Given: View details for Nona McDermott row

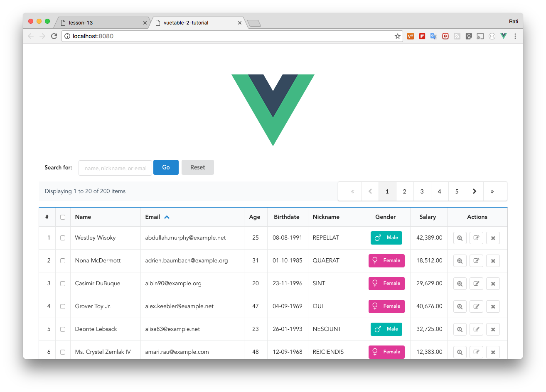Looking at the screenshot, I should pos(460,261).
